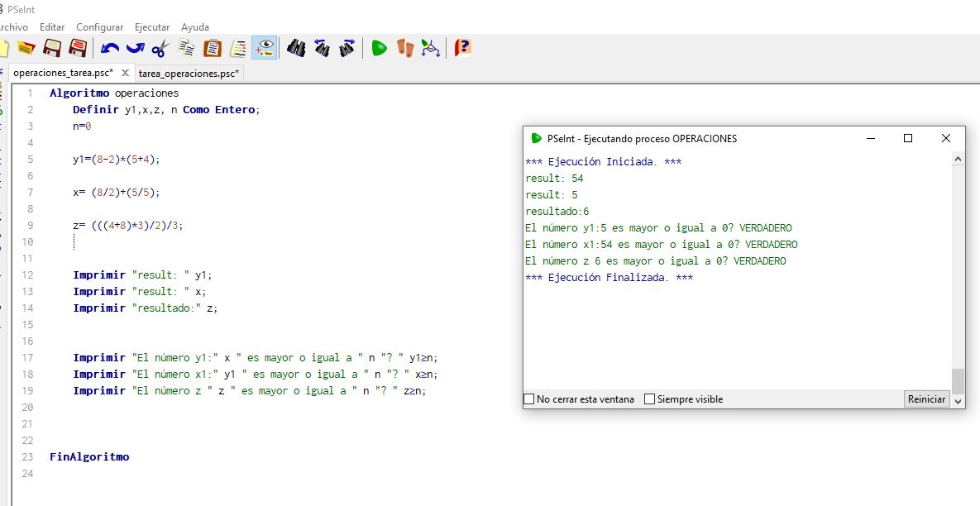Open the Configurar menu

point(99,27)
